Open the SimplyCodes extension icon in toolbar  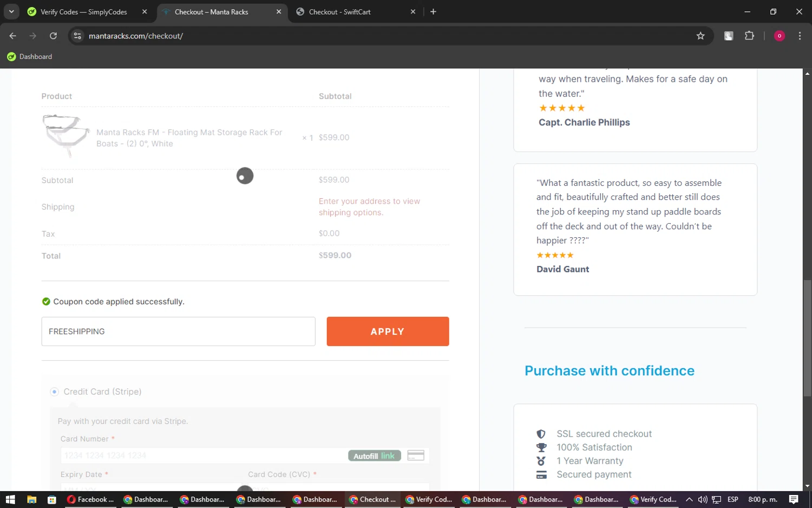[729, 36]
